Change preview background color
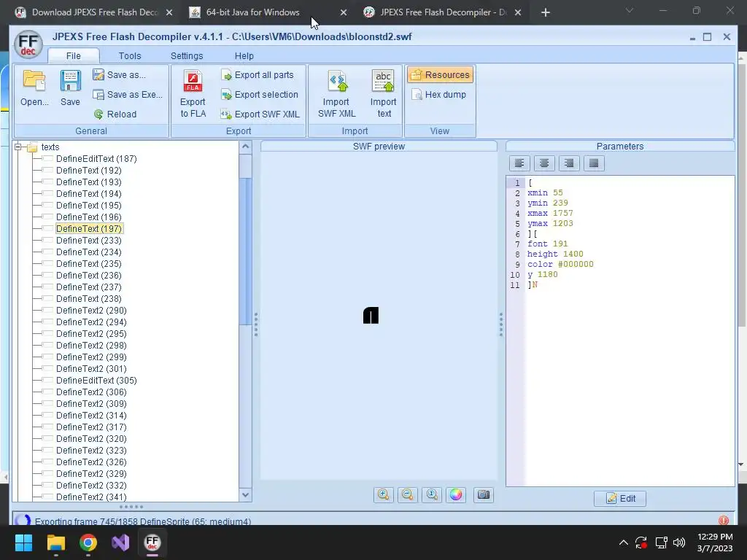This screenshot has width=747, height=560. pyautogui.click(x=456, y=495)
